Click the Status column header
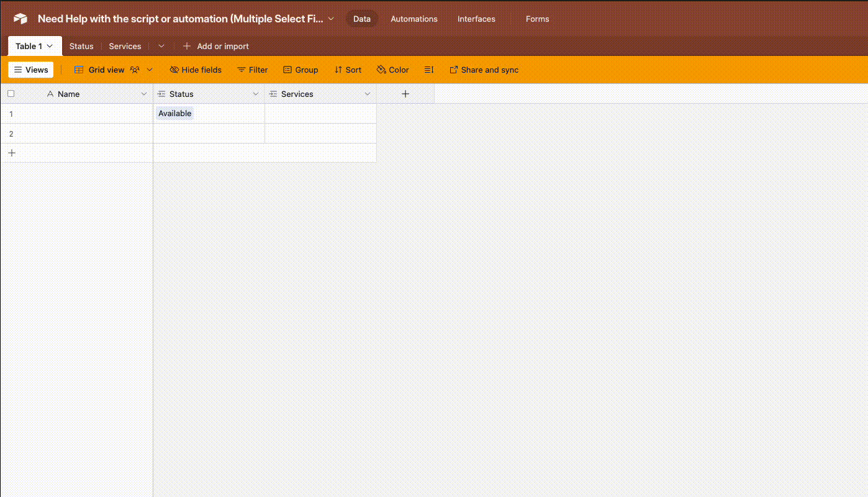 click(209, 94)
